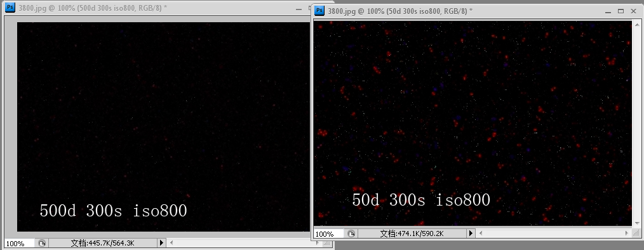The width and height of the screenshot is (644, 250).
Task: Click the Photoshop icon of the 50d window
Action: 319,11
